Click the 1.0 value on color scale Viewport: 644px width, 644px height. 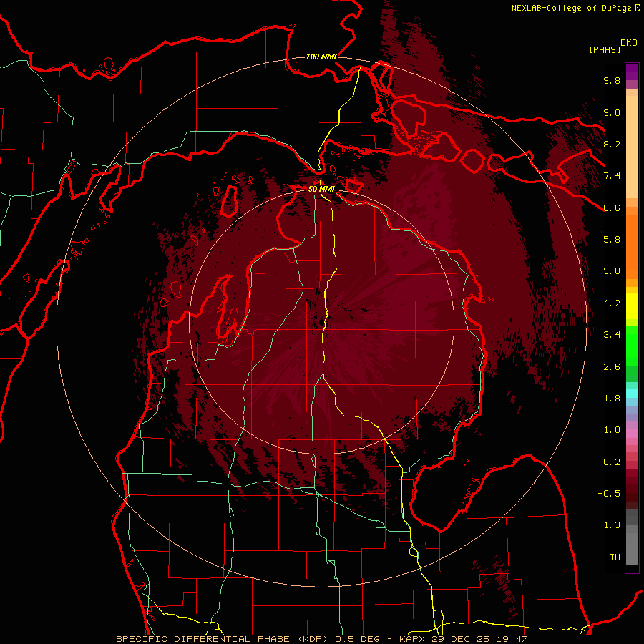tap(612, 430)
